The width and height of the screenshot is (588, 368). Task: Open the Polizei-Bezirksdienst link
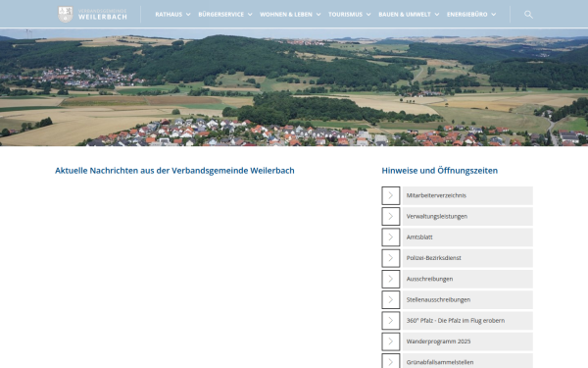click(467, 258)
